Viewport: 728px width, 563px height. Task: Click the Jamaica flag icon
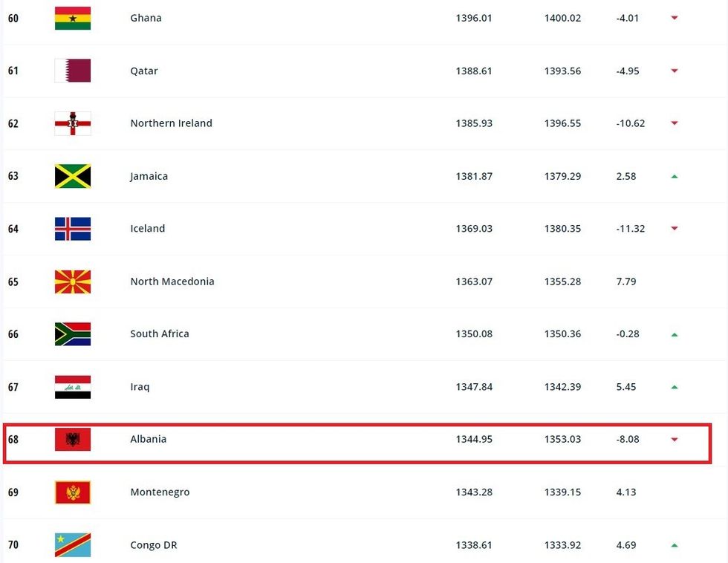[73, 176]
